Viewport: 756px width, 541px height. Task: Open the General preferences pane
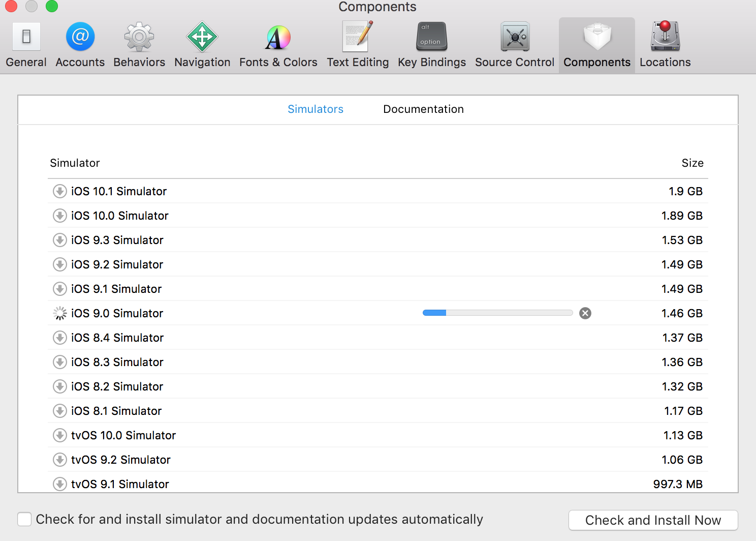26,45
